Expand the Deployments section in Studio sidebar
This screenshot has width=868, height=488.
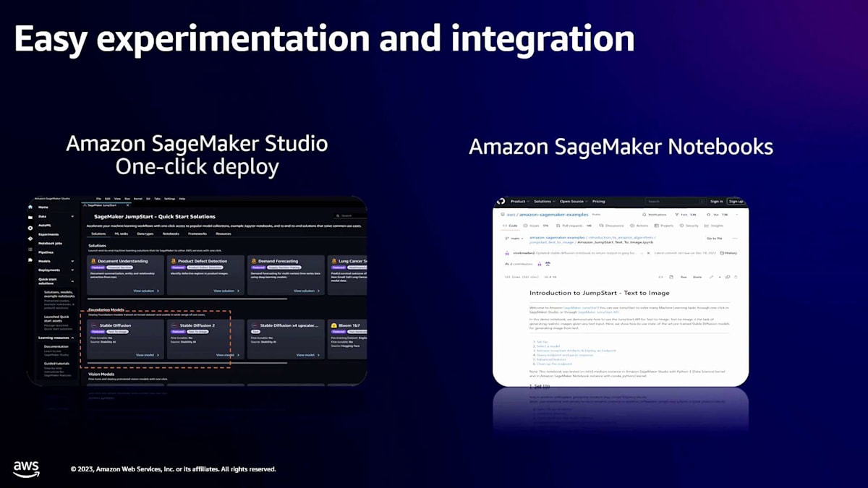click(x=72, y=270)
